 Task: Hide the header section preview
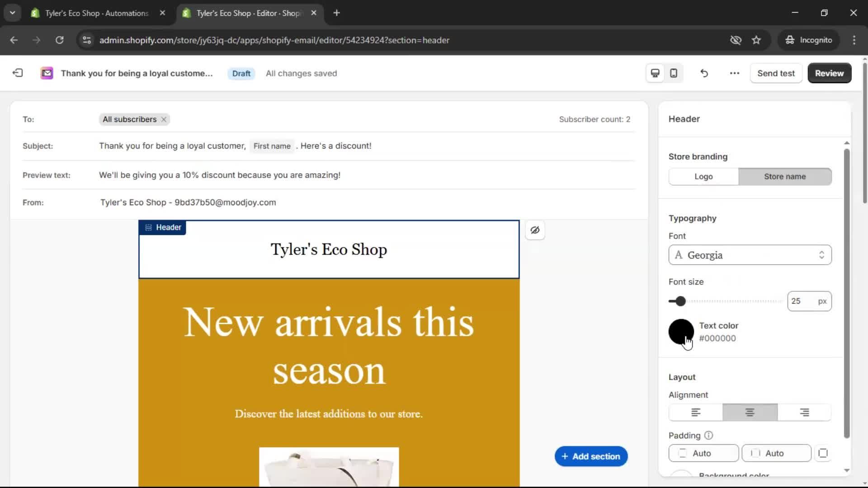click(x=535, y=230)
